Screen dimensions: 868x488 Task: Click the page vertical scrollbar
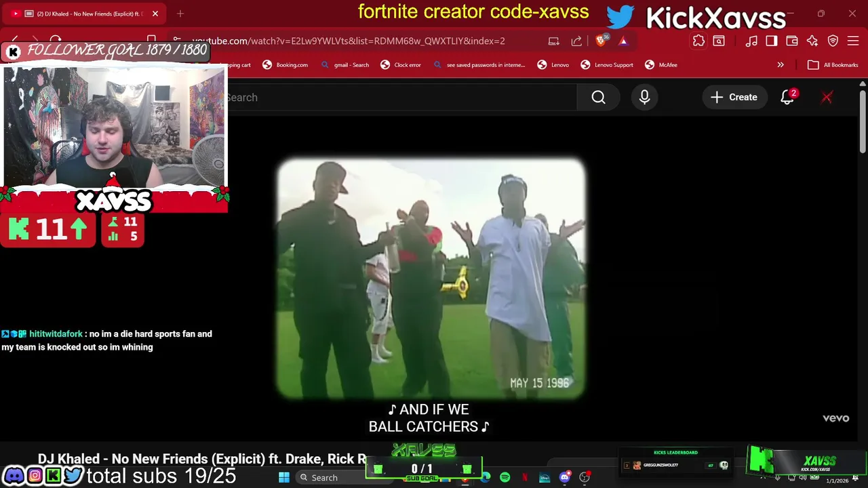(863, 122)
